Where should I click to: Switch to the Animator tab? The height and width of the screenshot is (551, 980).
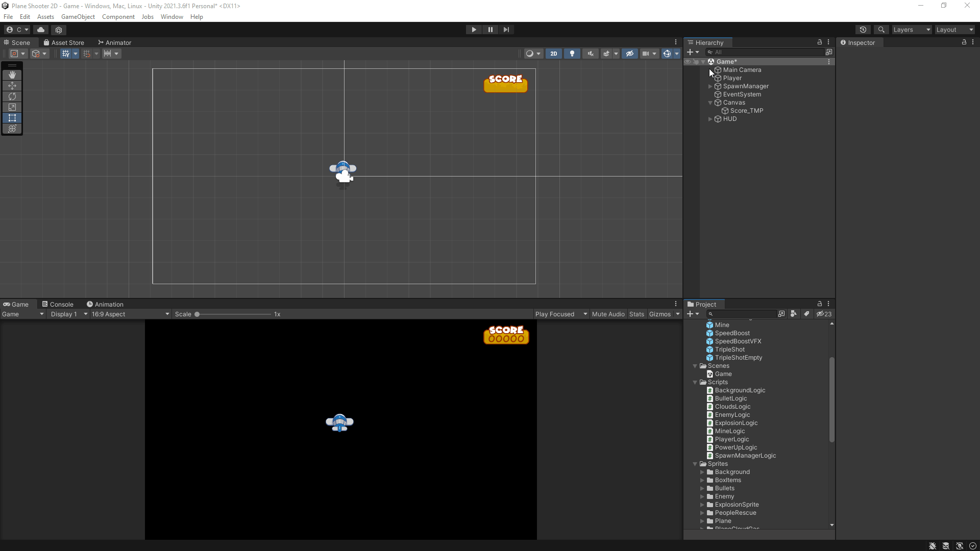pos(115,42)
